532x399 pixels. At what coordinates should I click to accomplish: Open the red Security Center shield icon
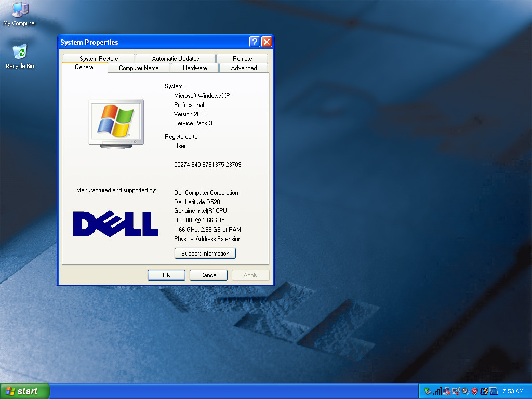coord(475,391)
